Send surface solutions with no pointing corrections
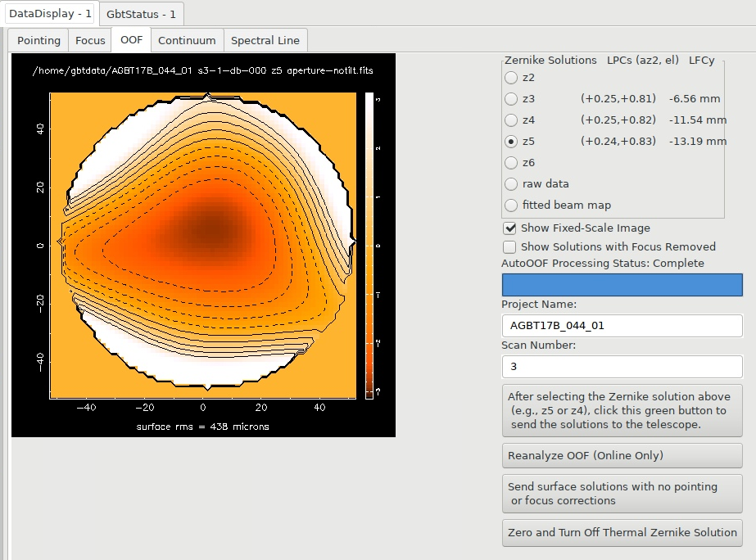Screen dimensions: 756x560 click(622, 494)
